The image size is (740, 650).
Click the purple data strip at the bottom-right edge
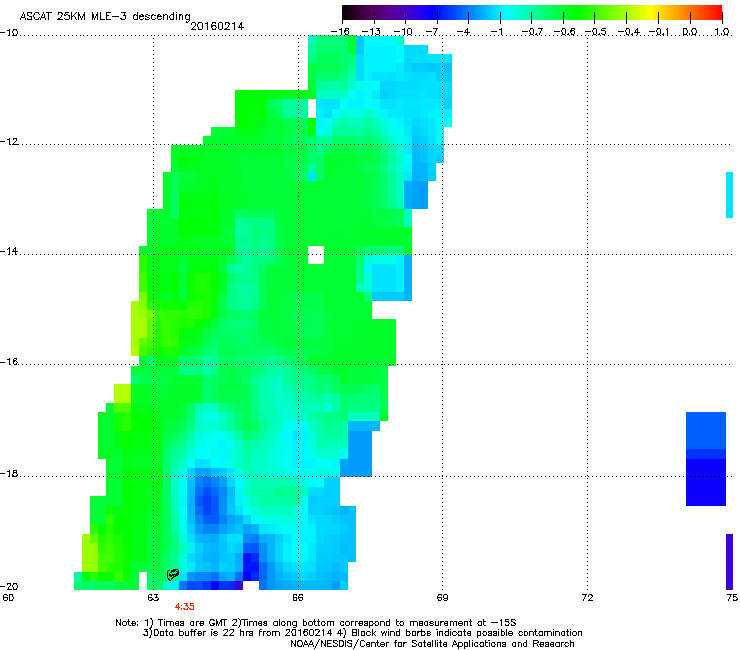coord(729,562)
